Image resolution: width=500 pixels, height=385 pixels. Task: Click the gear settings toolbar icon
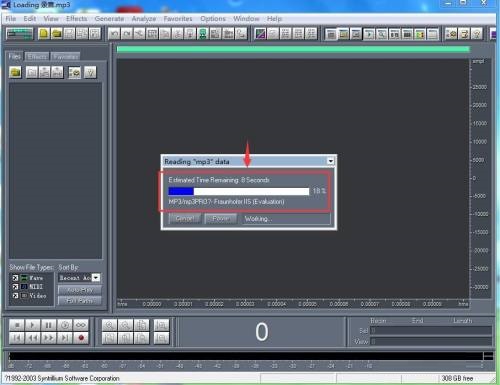452,34
